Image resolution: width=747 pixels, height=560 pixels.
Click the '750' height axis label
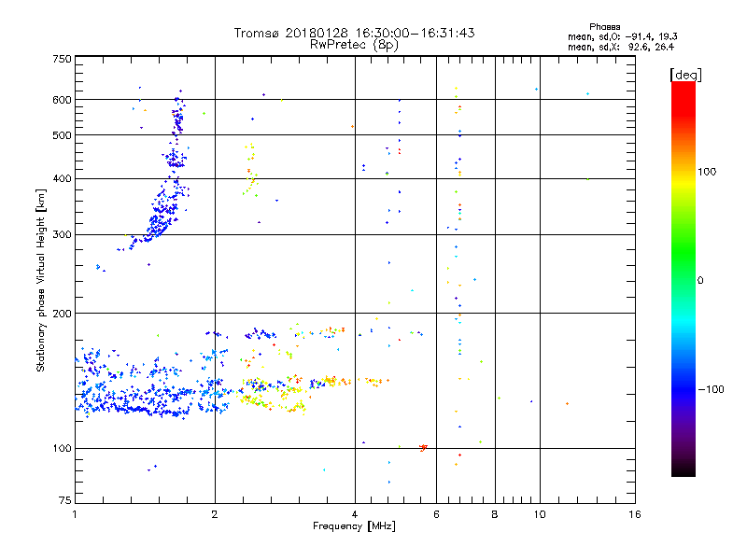tap(62, 59)
